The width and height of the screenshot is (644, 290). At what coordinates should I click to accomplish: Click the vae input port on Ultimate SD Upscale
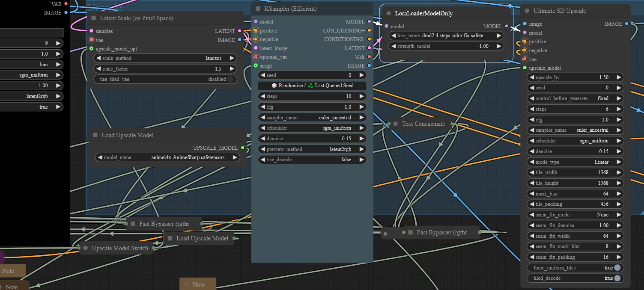click(x=525, y=59)
